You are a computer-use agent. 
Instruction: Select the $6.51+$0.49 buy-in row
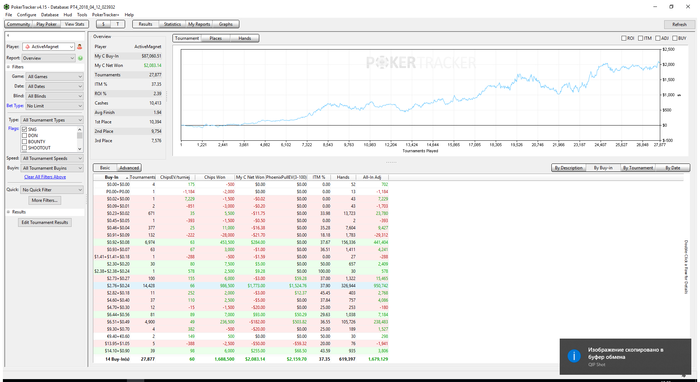coord(241,322)
